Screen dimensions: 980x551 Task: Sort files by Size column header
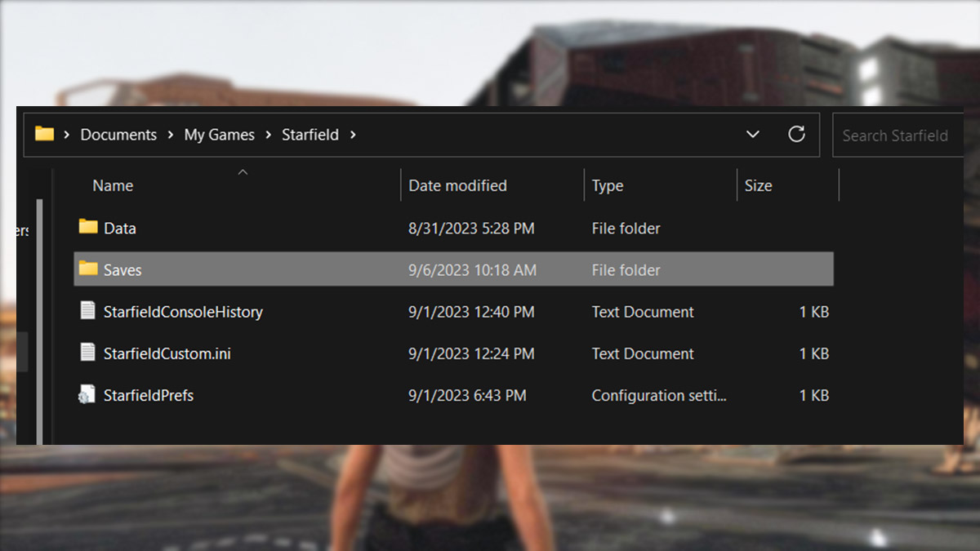click(x=758, y=186)
